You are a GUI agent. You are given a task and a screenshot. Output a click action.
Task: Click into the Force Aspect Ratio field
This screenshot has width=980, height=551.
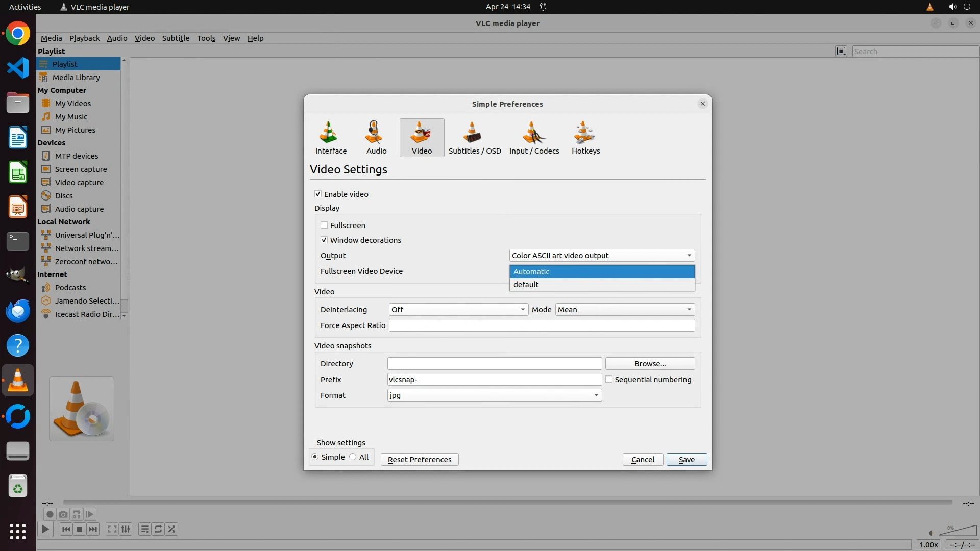[x=541, y=325]
